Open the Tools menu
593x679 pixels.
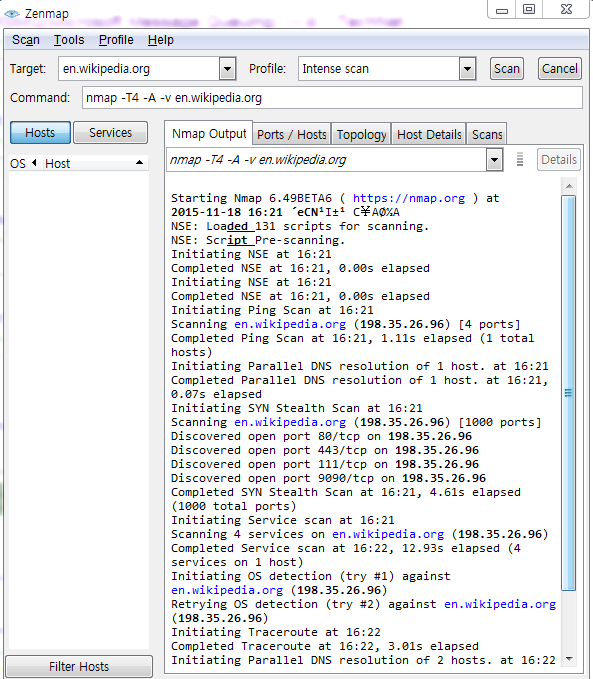pos(69,40)
